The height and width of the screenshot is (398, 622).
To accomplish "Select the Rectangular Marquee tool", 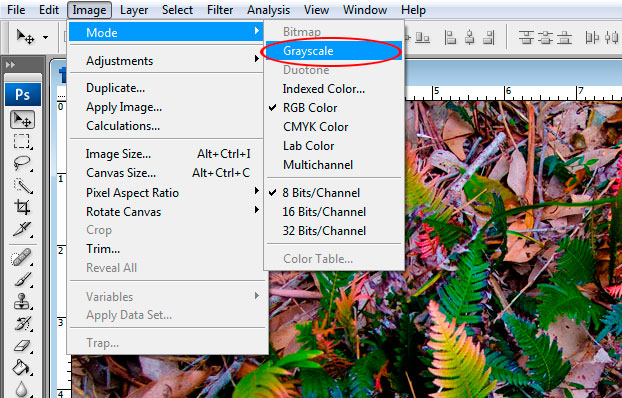I will (23, 142).
